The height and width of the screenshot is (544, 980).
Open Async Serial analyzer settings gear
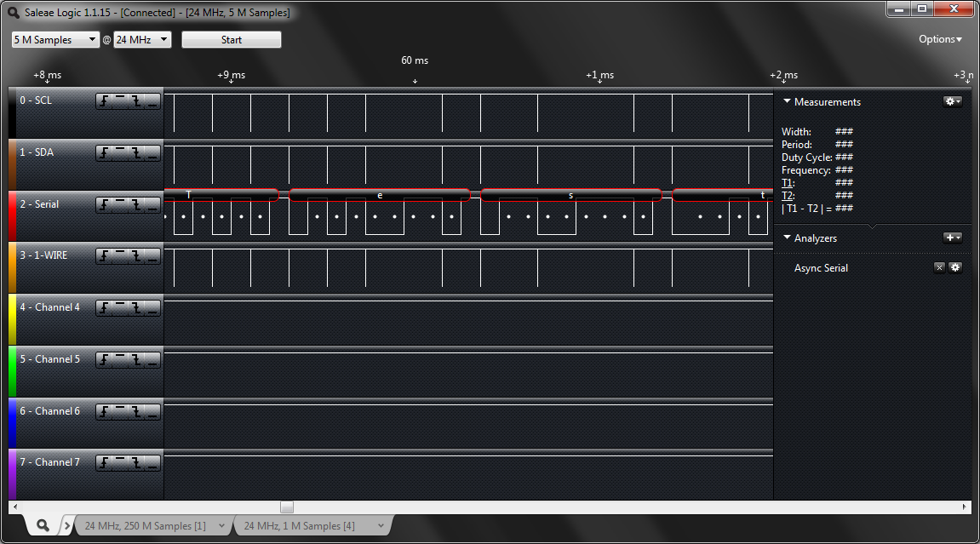pyautogui.click(x=955, y=267)
